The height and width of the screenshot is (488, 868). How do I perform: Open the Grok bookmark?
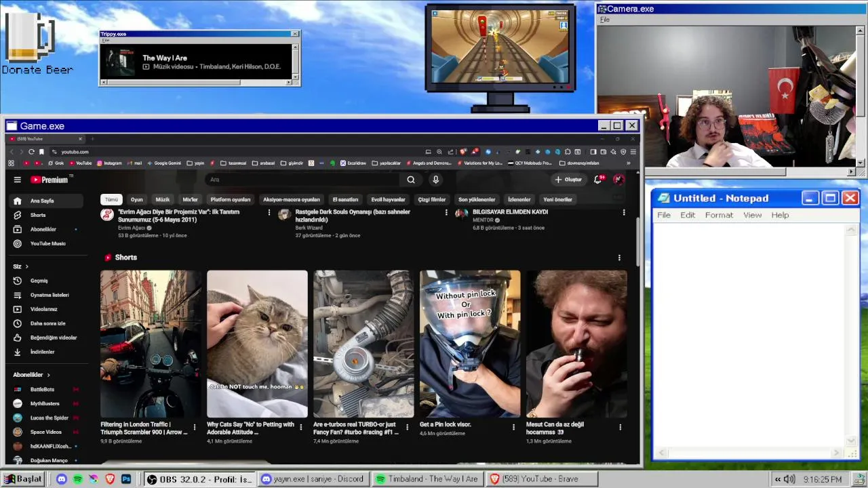(x=56, y=163)
